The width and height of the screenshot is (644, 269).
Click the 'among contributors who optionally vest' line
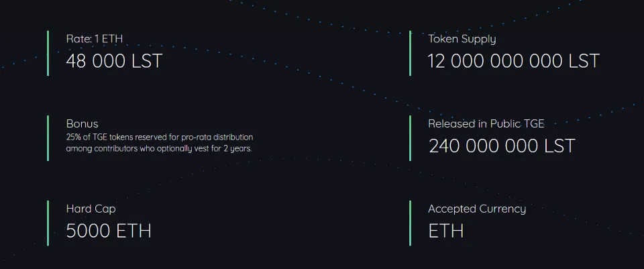159,149
